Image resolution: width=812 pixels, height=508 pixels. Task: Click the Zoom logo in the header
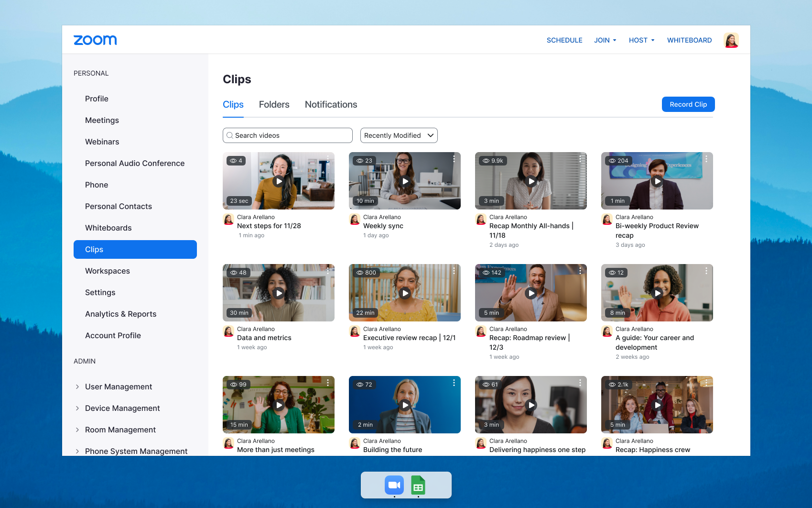(95, 40)
